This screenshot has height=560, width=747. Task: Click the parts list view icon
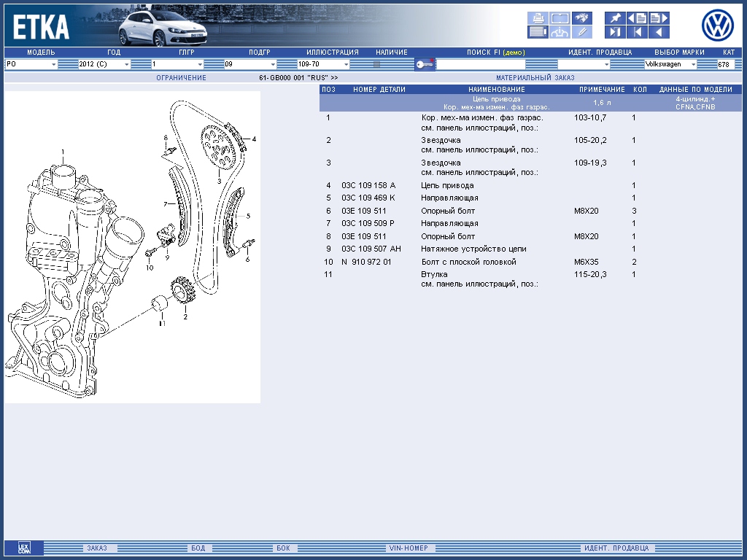click(x=538, y=32)
